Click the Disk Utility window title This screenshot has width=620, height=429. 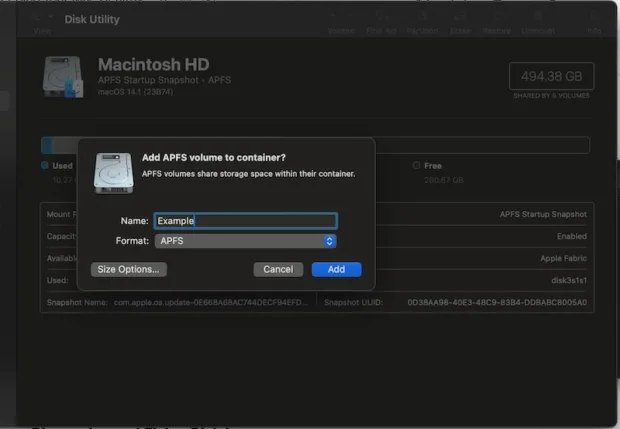(92, 19)
